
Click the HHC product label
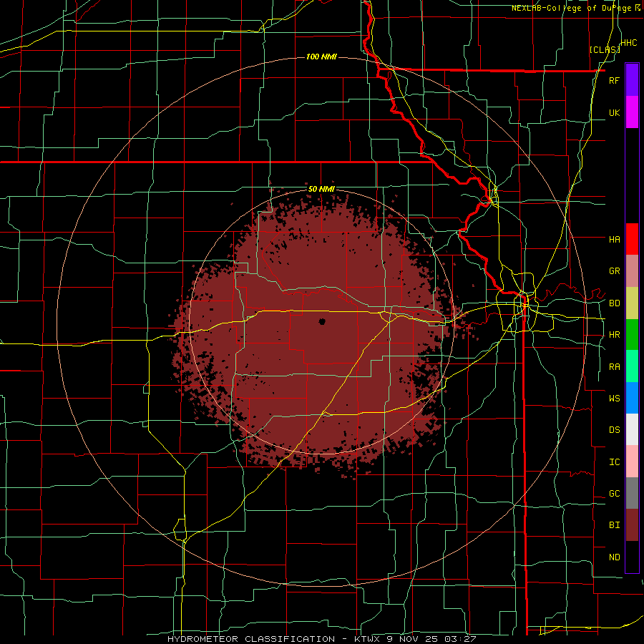629,43
